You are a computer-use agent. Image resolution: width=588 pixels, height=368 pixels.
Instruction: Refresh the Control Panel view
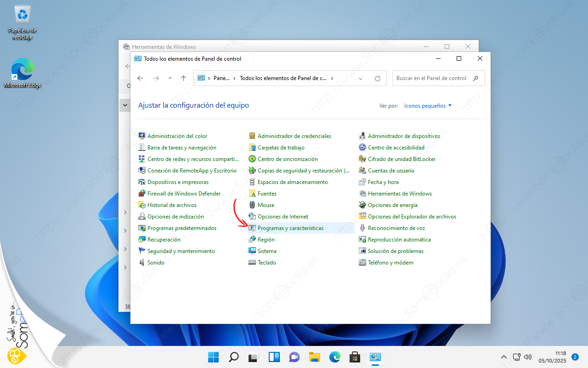[x=378, y=79]
